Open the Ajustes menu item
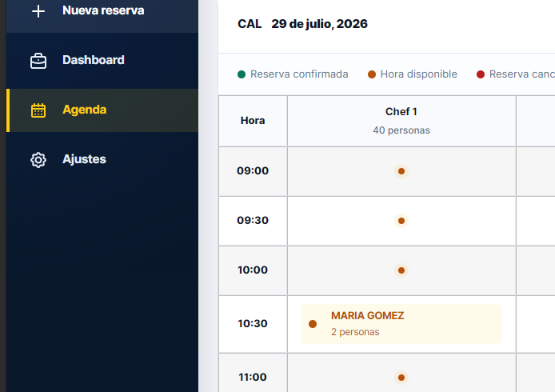 [102, 160]
